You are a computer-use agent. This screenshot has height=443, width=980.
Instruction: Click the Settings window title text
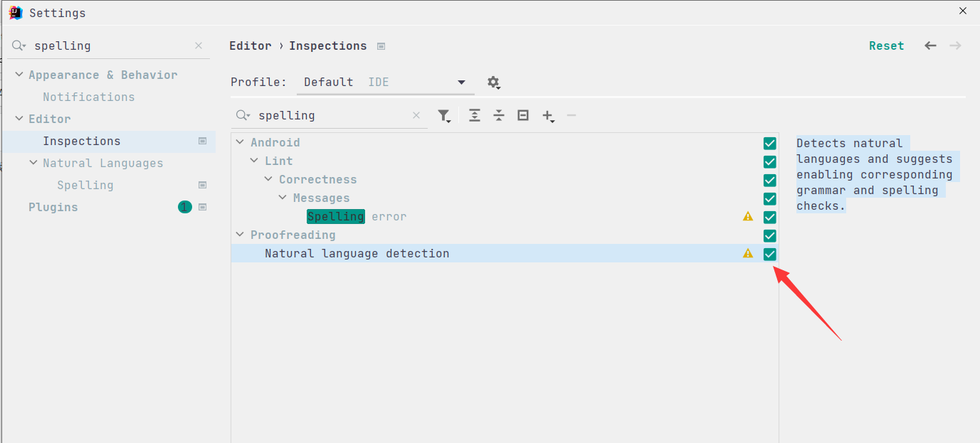pyautogui.click(x=58, y=13)
